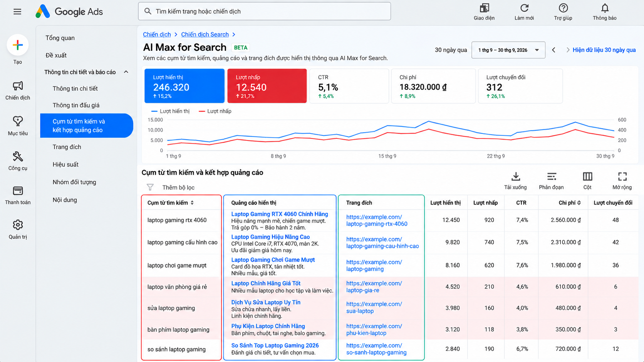Go to next date period arrow
644x362 pixels.
pyautogui.click(x=568, y=50)
